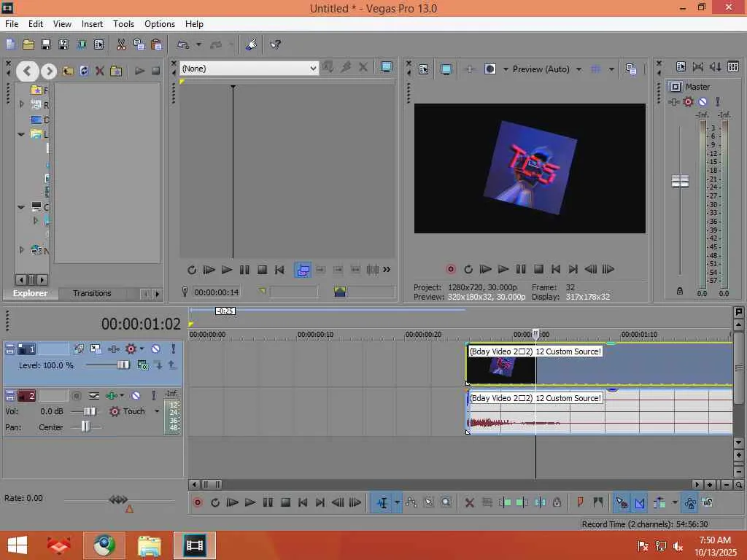
Task: Click the Paste clipboard icon
Action: (156, 44)
